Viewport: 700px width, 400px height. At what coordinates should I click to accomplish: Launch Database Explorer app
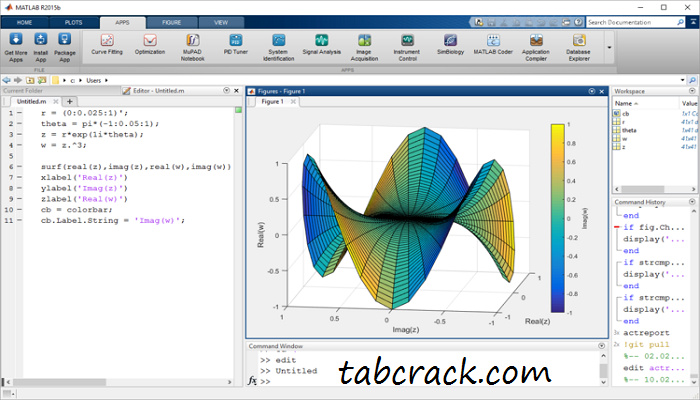pos(579,47)
